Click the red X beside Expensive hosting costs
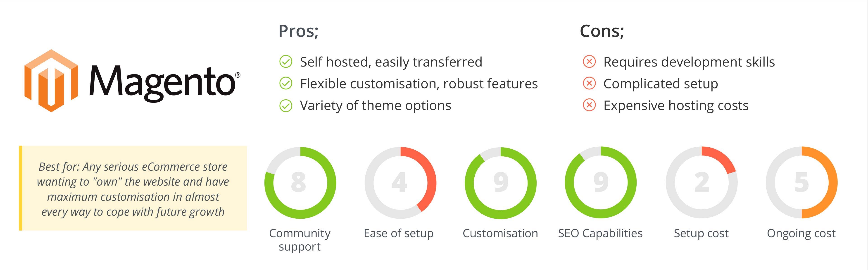This screenshot has width=868, height=270. point(589,105)
